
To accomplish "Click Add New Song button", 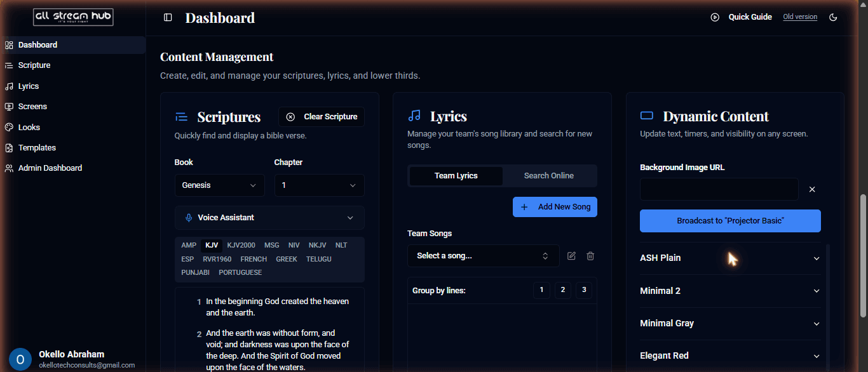I will (x=555, y=207).
